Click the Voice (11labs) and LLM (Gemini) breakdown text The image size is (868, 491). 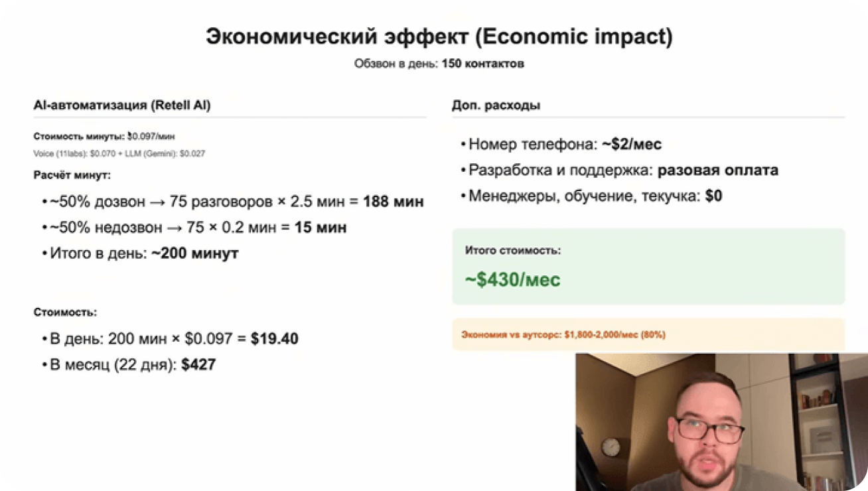pos(119,153)
